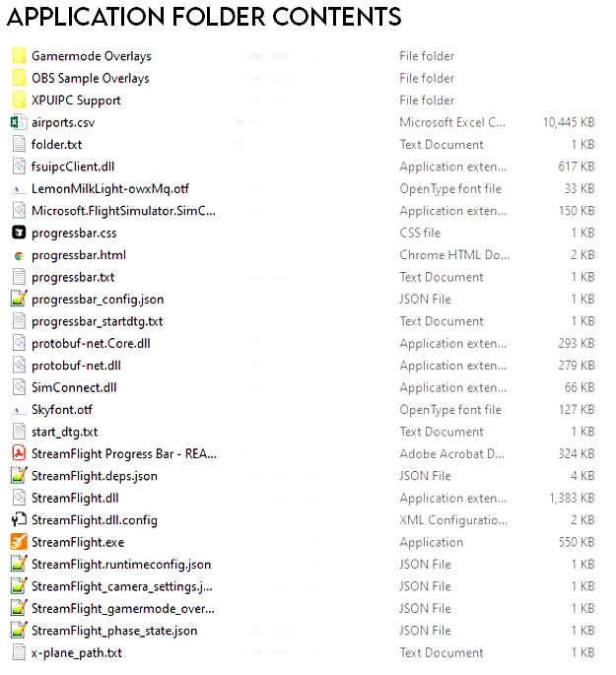The image size is (616, 675).
Task: Click the document icon beside progressbar_startdtg.txt
Action: 19,321
